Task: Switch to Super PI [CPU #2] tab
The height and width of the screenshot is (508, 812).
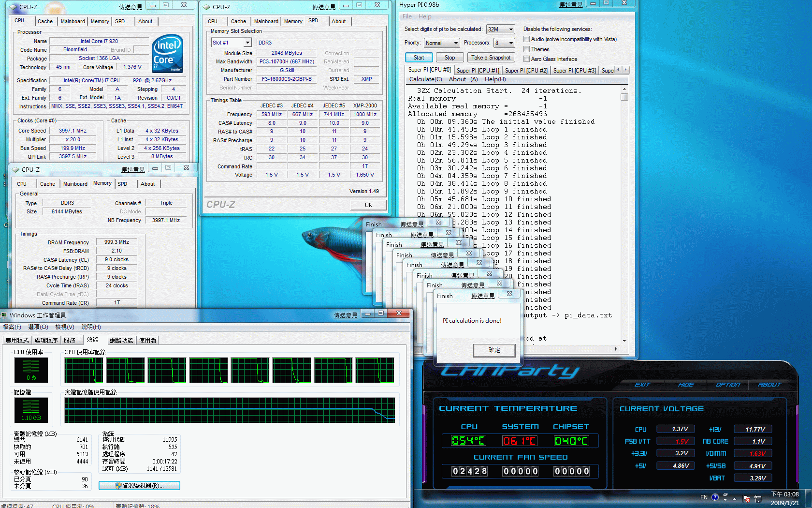Action: tap(526, 71)
